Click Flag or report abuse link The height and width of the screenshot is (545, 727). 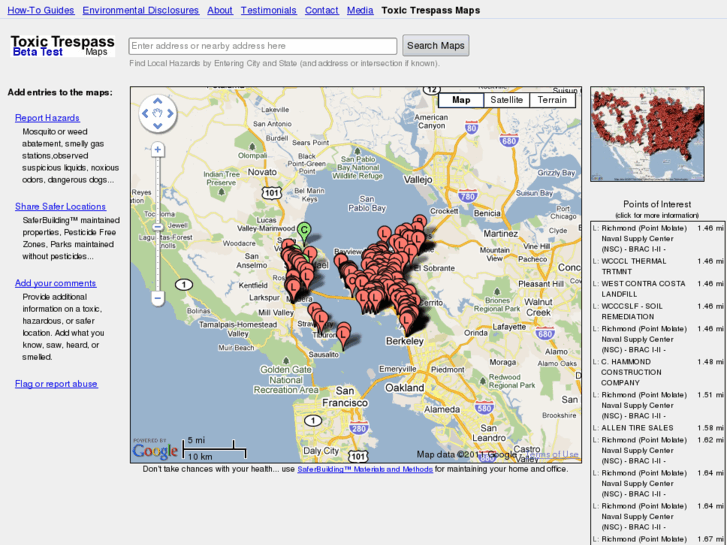pos(56,384)
